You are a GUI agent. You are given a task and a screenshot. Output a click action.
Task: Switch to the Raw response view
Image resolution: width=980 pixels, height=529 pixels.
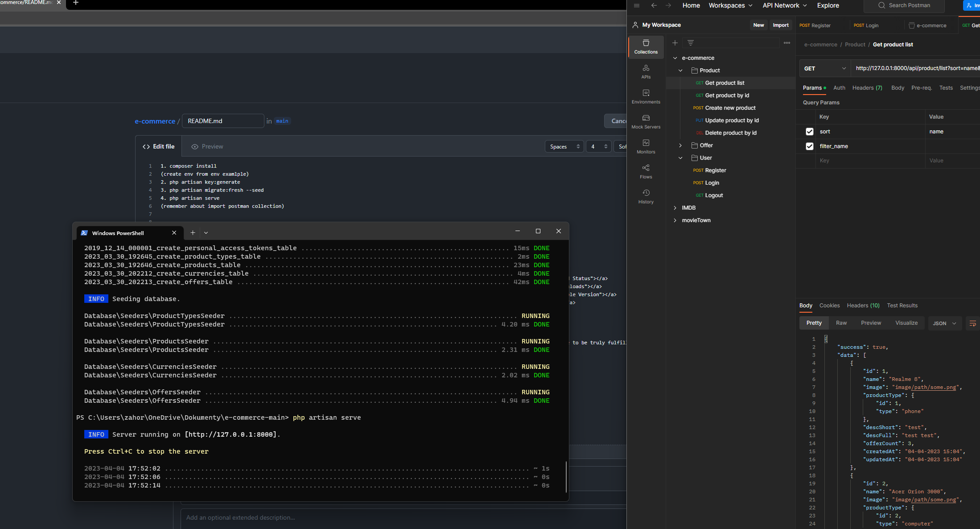click(841, 323)
